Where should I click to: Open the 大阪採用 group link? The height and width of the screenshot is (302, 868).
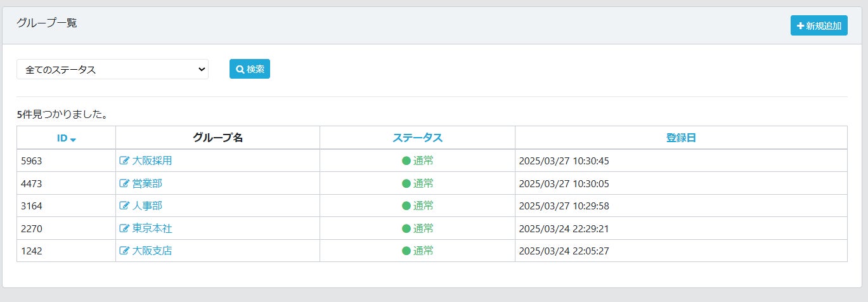point(152,161)
